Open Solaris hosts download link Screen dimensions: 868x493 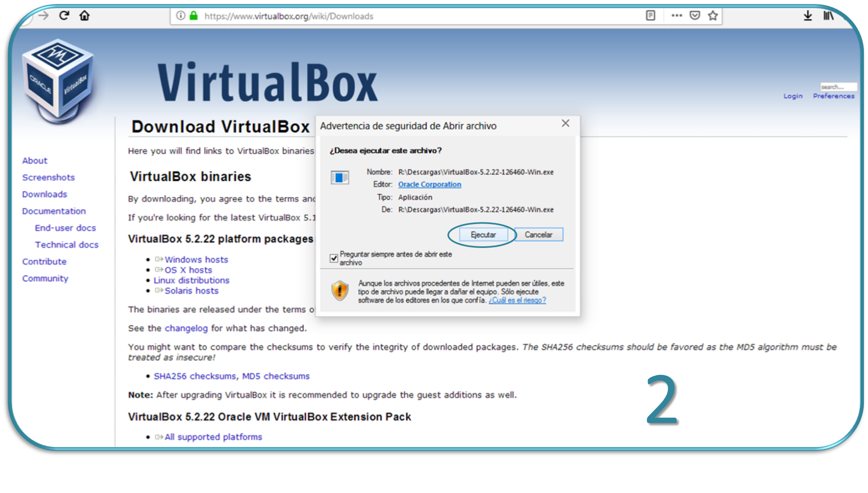(192, 291)
